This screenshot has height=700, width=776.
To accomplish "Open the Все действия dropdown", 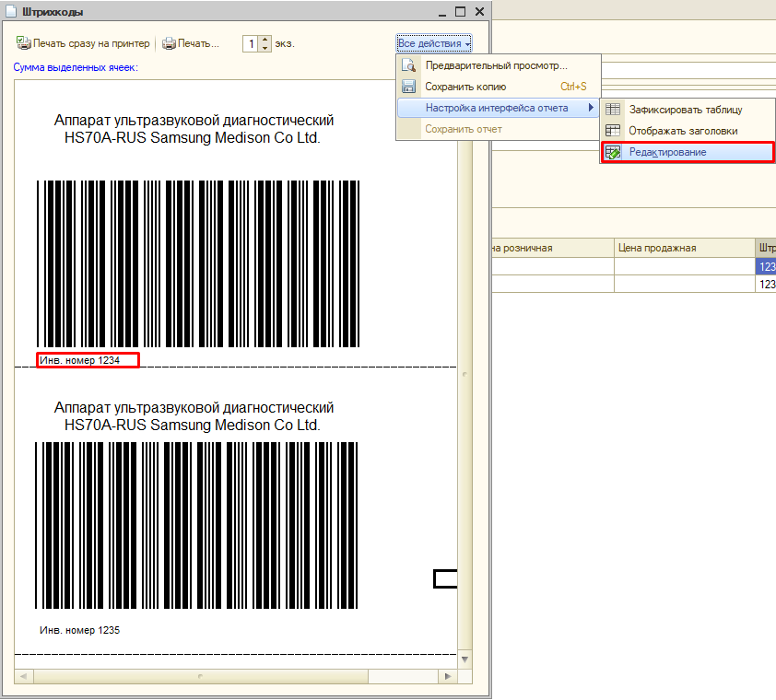I will [x=434, y=43].
